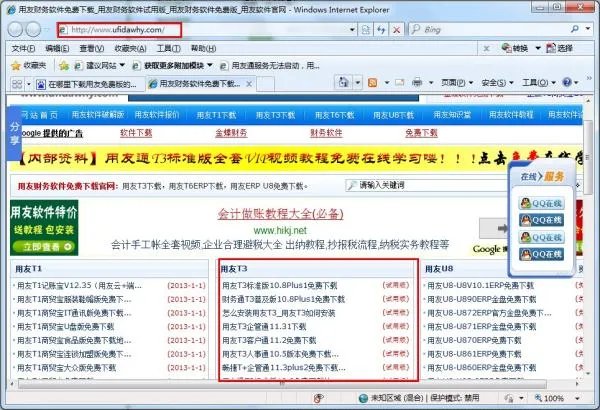This screenshot has height=410, width=600.
Task: Click the 用友T3企管通11.31下载 link
Action: point(264,327)
